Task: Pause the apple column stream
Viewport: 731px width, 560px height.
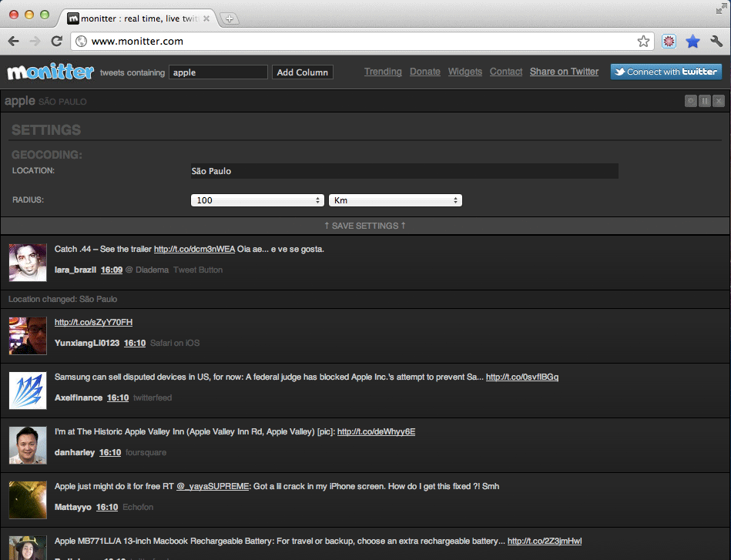Action: [x=705, y=101]
